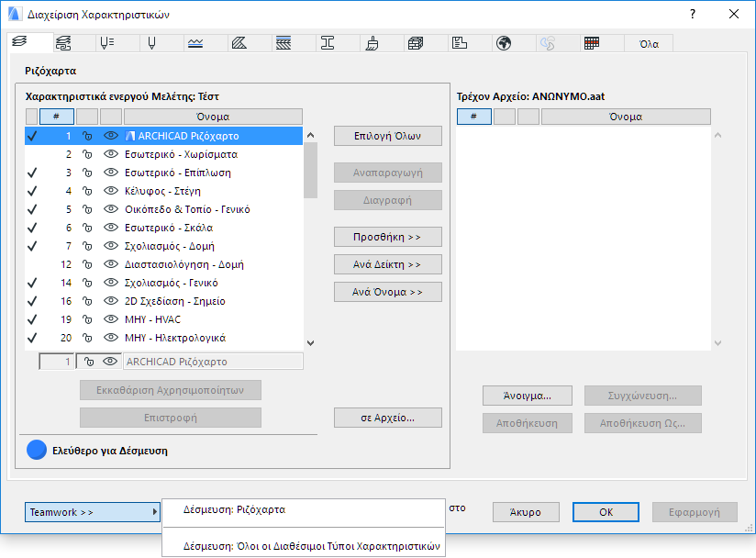The image size is (756, 558).
Task: Toggle eye visibility of Κέλυφος - Στέγη
Action: tap(111, 191)
